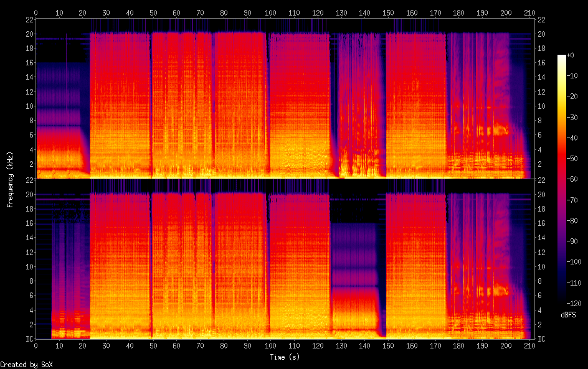Screen dimensions: 588x369
Task: Click the '-90' color scale label
Action: click(x=572, y=241)
